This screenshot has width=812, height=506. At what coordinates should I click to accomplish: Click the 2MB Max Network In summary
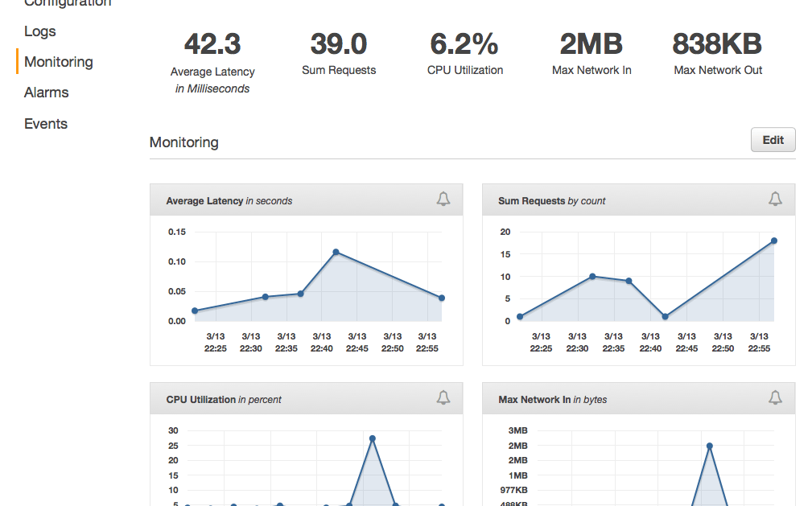(591, 44)
